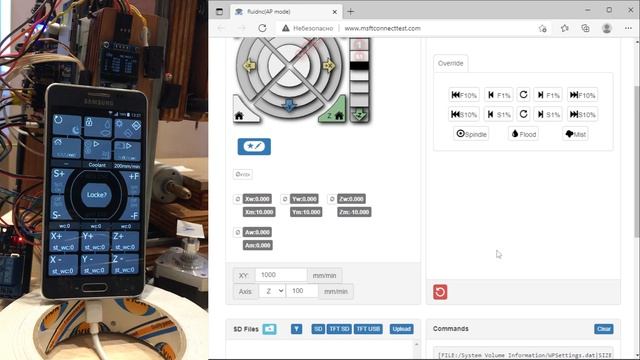Decrease feed override by 10%
The width and height of the screenshot is (640, 360).
coord(464,95)
